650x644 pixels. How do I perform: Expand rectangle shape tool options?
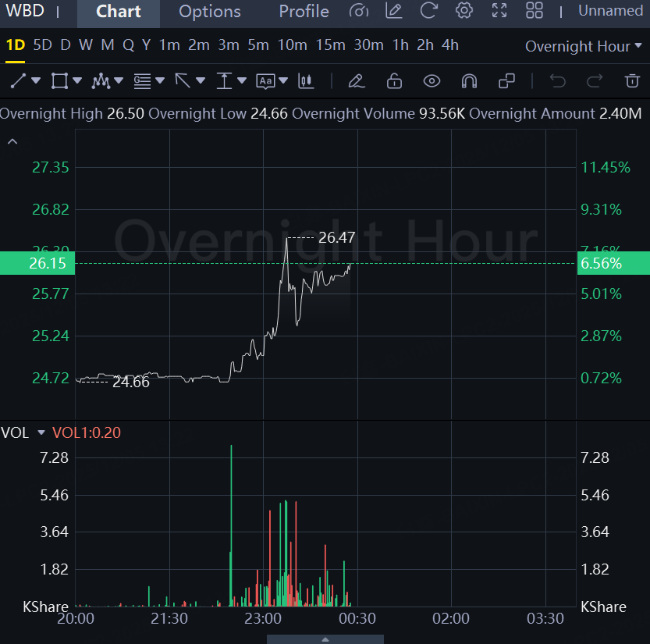[x=77, y=80]
